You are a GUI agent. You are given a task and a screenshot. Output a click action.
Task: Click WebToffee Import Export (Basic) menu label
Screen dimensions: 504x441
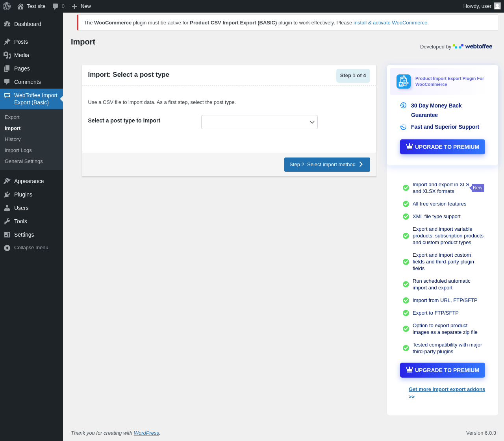tap(36, 99)
